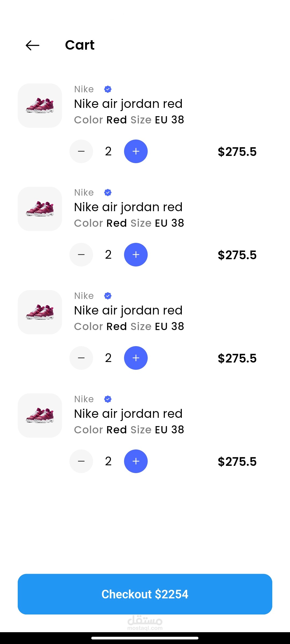
Task: Open the first item's shoe thumbnail
Action: coord(40,105)
